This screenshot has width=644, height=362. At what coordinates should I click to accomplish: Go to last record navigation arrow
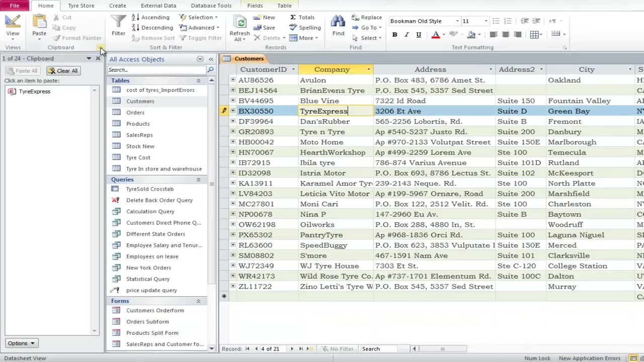[301, 349]
